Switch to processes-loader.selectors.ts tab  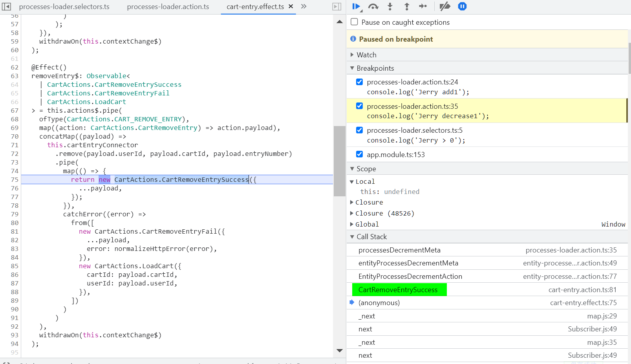click(x=64, y=7)
